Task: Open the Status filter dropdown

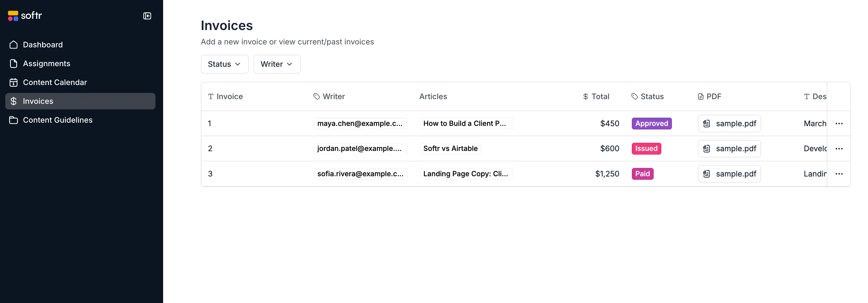Action: pyautogui.click(x=224, y=64)
